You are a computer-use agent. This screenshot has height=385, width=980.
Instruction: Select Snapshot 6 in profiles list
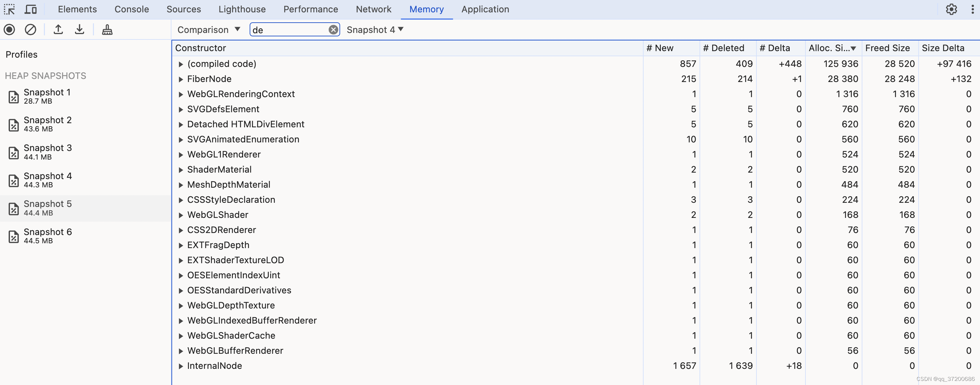tap(48, 236)
